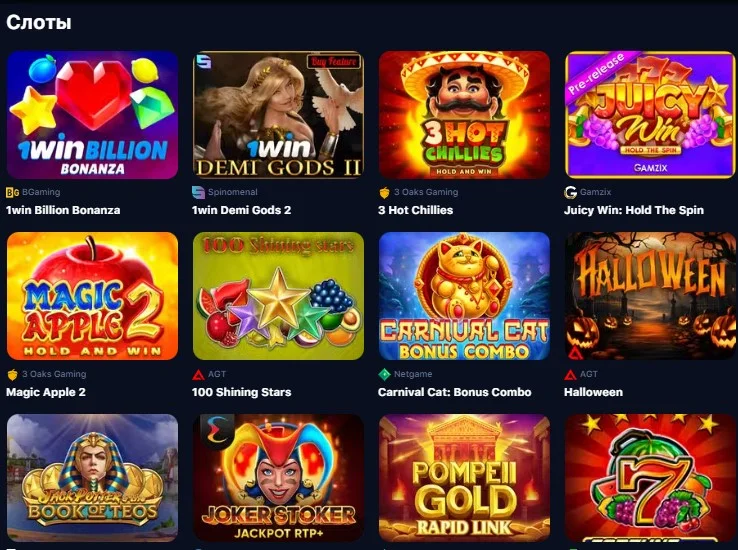738x550 pixels.
Task: Click the Magic Apple 2 title link
Action: tap(46, 392)
